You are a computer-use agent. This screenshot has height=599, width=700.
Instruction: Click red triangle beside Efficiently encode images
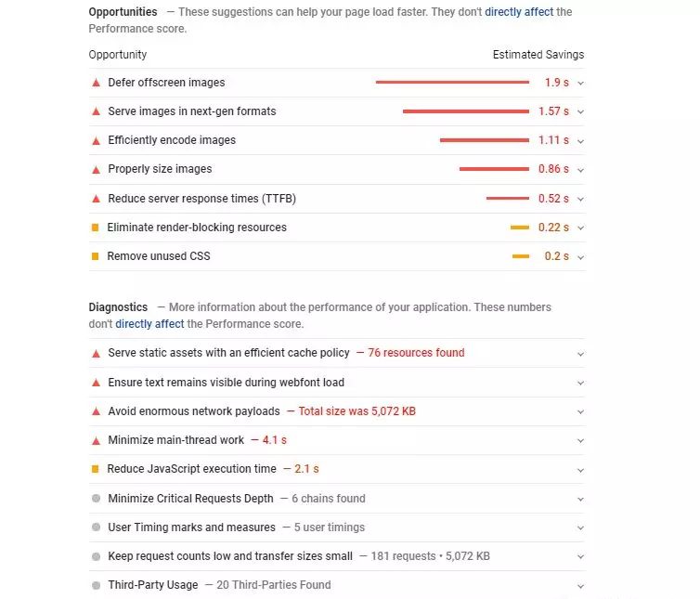coord(95,140)
